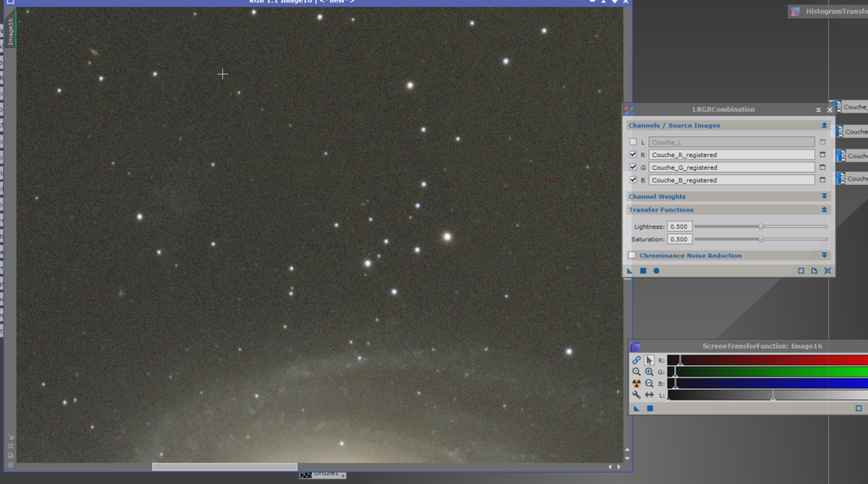Toggle the link RGB channels chain icon
Screen dimensions: 868x484
[636, 360]
